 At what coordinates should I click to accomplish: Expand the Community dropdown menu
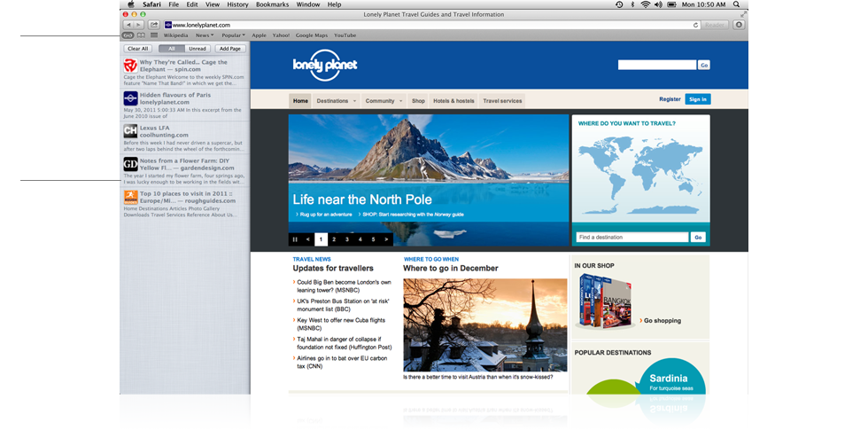[384, 101]
